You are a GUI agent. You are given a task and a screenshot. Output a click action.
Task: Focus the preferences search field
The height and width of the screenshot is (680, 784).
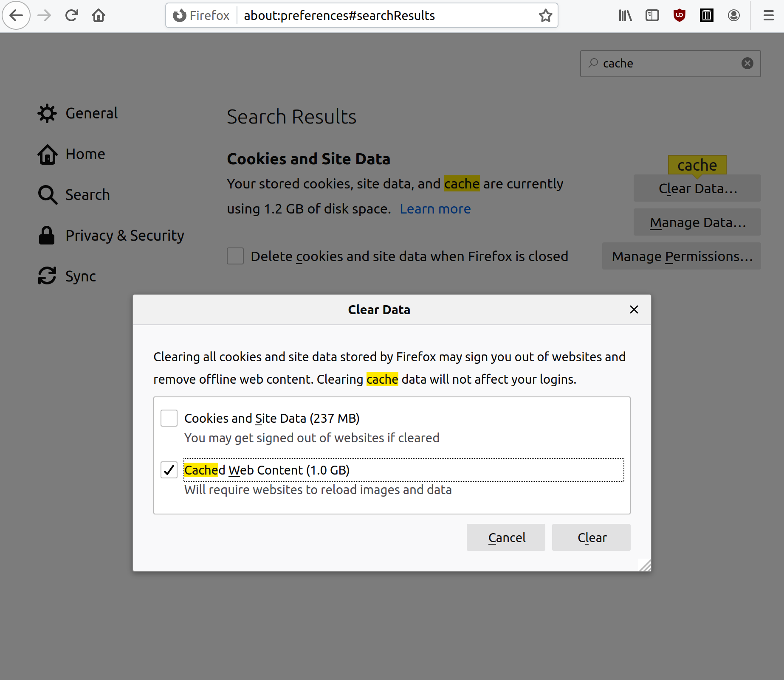[670, 64]
